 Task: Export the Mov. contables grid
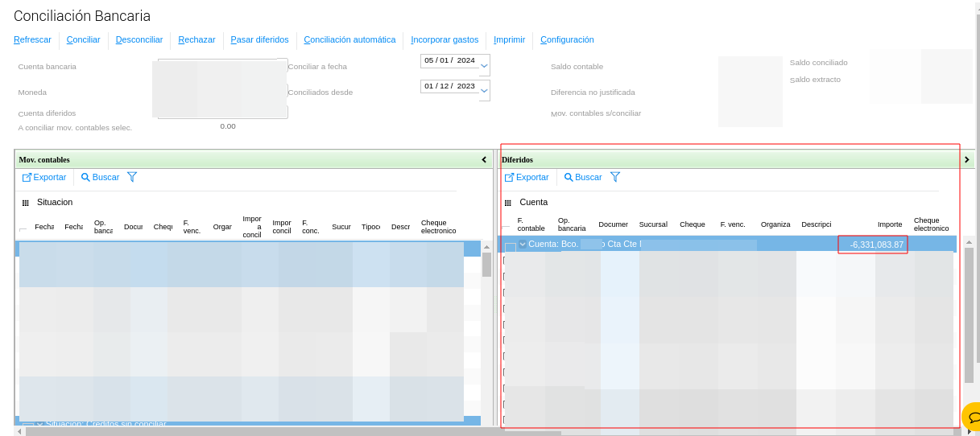(x=44, y=177)
